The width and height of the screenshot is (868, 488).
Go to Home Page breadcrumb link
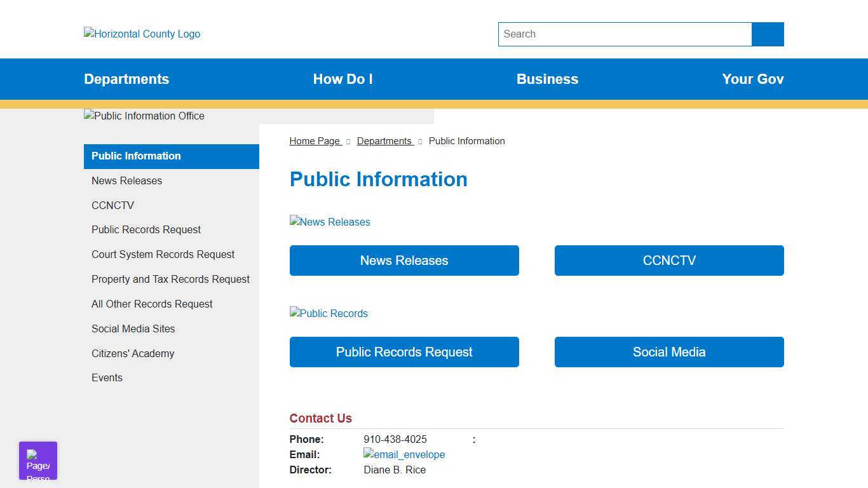tap(315, 141)
